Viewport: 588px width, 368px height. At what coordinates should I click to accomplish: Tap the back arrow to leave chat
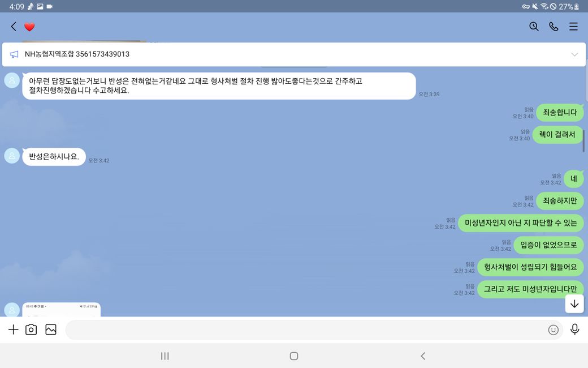(14, 27)
